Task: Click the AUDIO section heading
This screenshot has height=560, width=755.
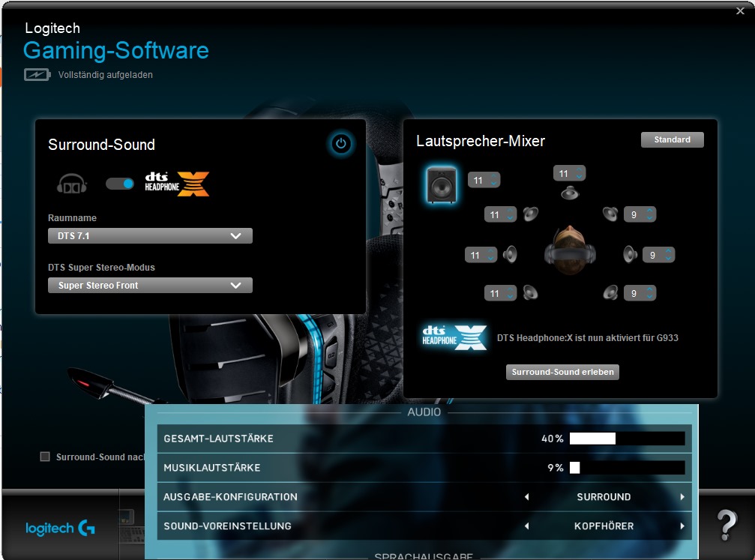Action: click(424, 412)
